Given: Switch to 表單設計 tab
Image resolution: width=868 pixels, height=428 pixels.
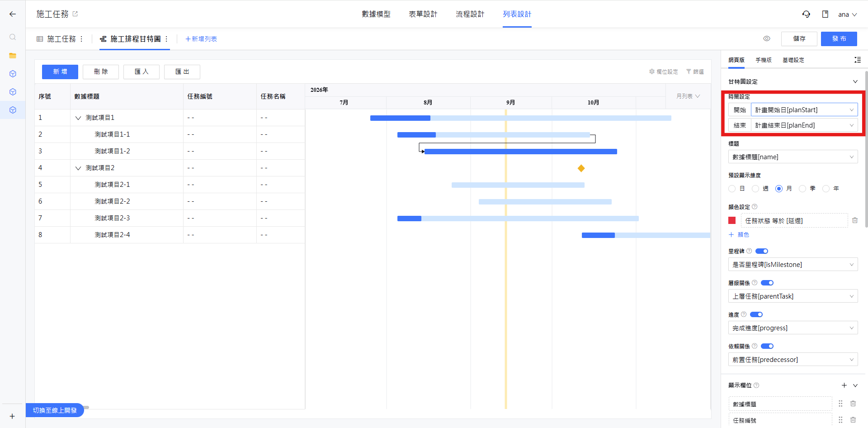Looking at the screenshot, I should click(423, 14).
